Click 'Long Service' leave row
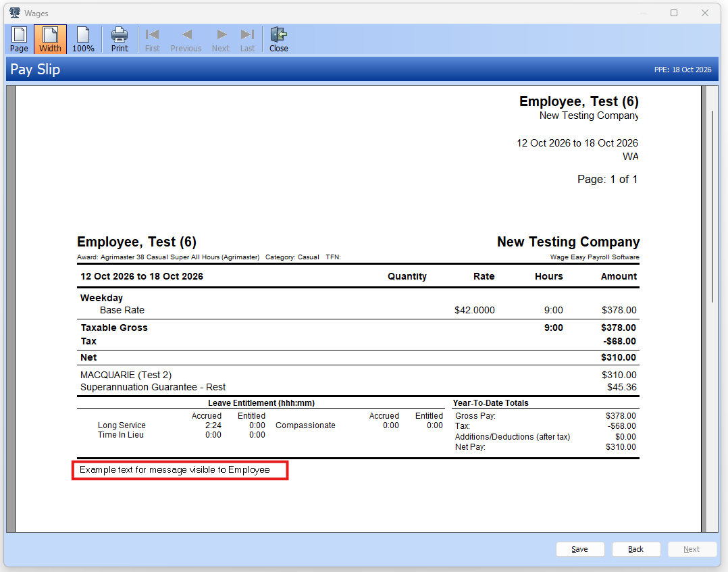The image size is (728, 572). [122, 425]
